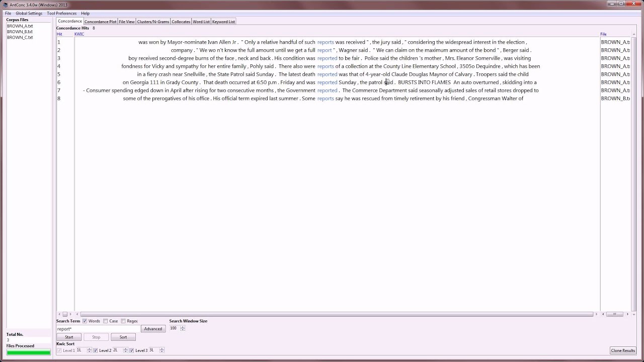Switch to the Concordance Plot tab
Screen dimensions: 644x362
click(101, 22)
